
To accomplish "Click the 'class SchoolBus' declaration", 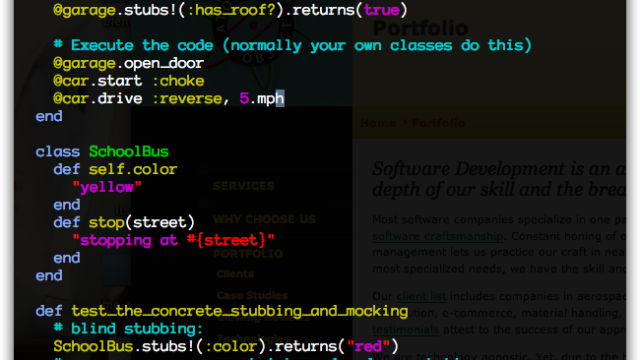I will click(102, 152).
